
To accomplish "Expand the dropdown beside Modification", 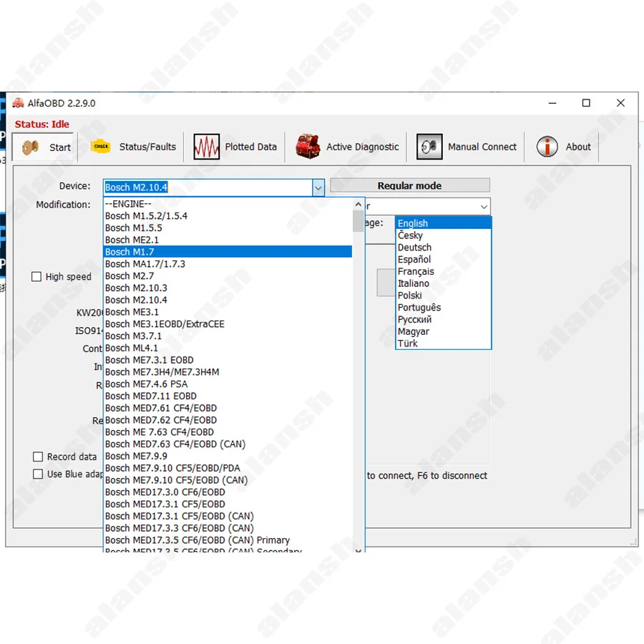I will (x=484, y=206).
